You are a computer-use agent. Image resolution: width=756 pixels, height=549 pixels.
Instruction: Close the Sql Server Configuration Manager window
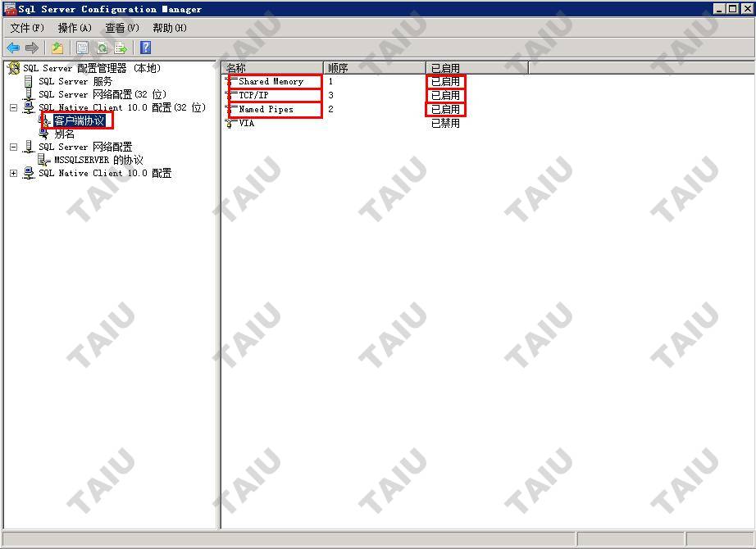point(746,9)
